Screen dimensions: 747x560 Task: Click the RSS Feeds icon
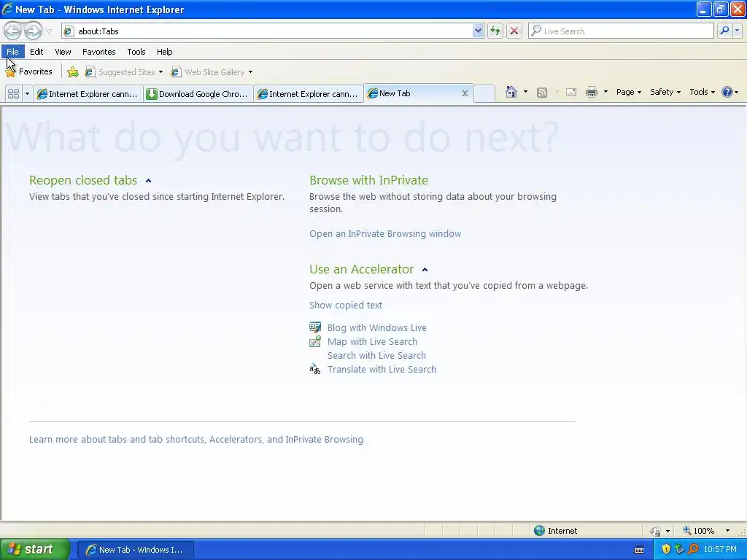coord(542,93)
